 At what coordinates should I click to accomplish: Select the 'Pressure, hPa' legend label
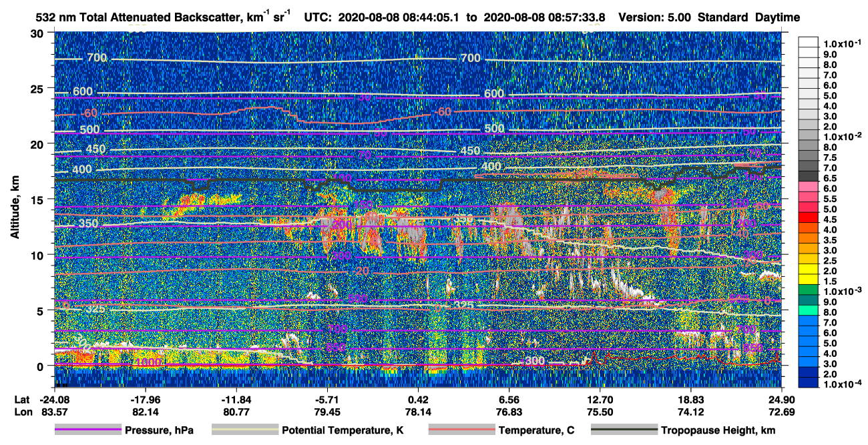(160, 431)
